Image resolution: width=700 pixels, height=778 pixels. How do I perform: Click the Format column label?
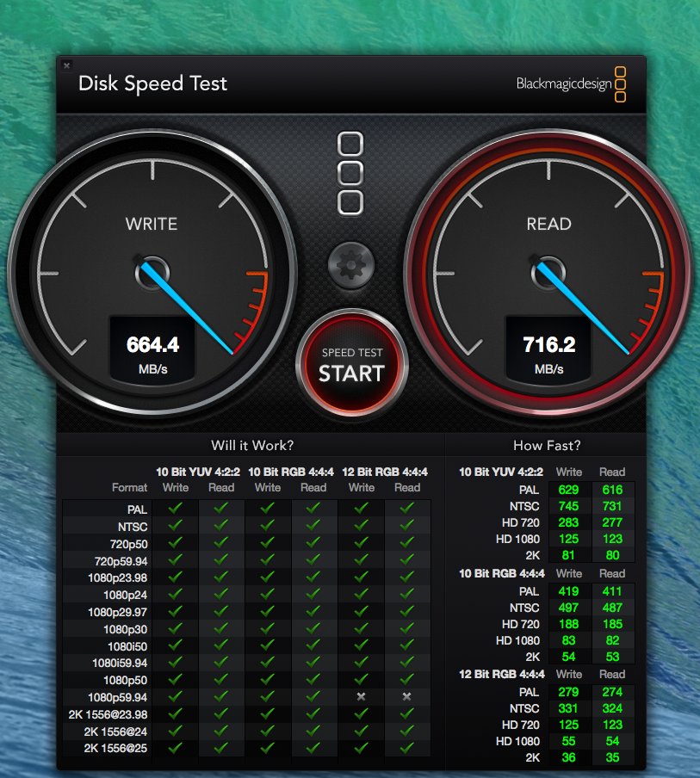pos(129,487)
